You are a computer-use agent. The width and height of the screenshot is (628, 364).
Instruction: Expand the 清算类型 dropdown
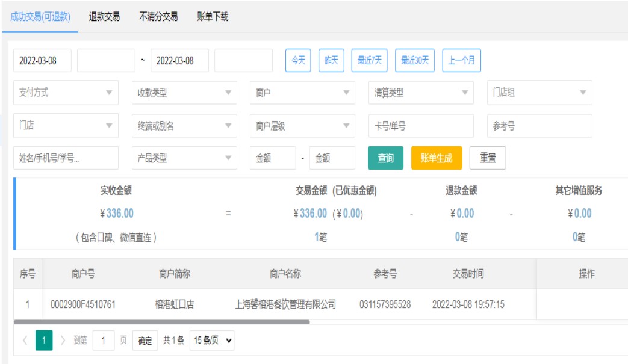tap(421, 93)
